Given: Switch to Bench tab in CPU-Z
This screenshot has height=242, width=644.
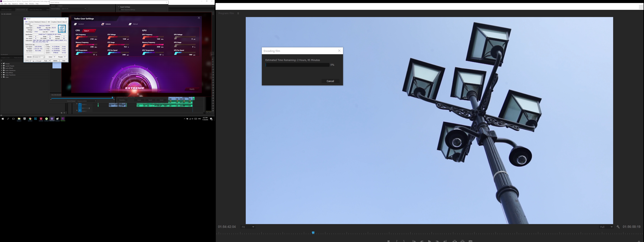Looking at the screenshot, I should 59,22.
